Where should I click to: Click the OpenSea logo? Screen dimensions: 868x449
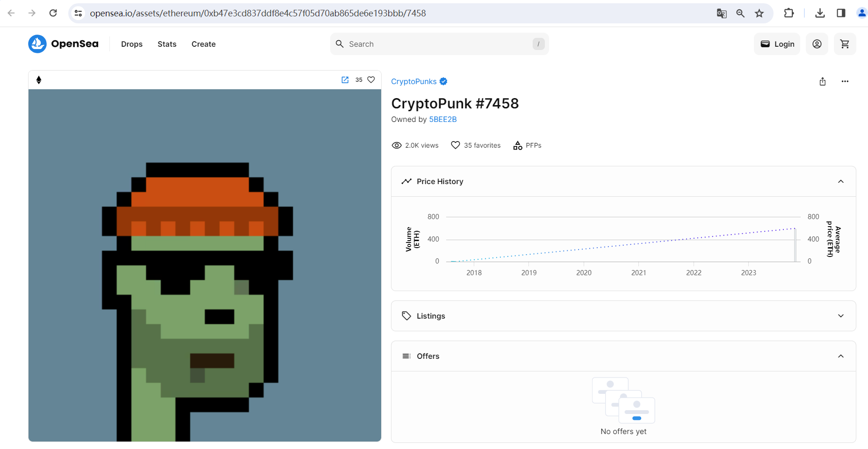[x=64, y=44]
